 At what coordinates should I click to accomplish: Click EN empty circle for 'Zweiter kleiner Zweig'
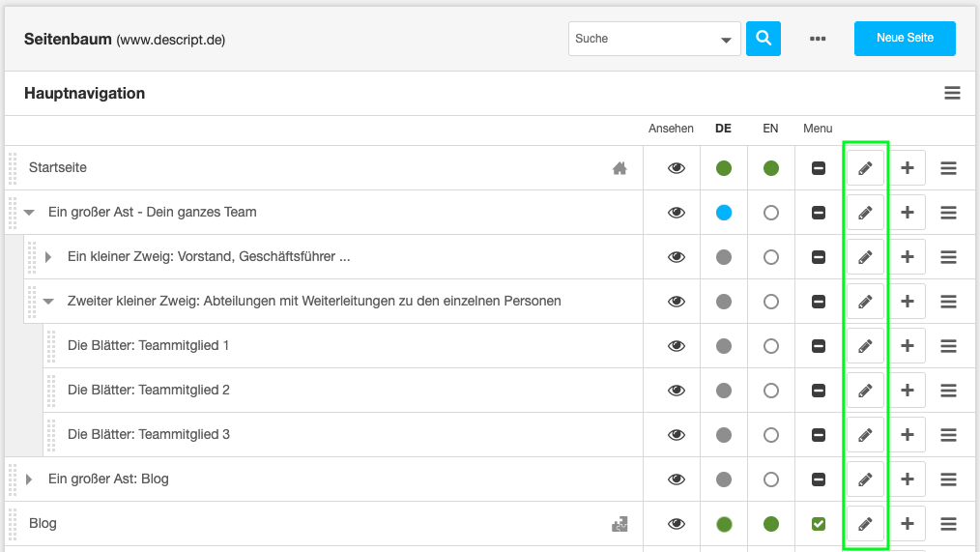770,302
